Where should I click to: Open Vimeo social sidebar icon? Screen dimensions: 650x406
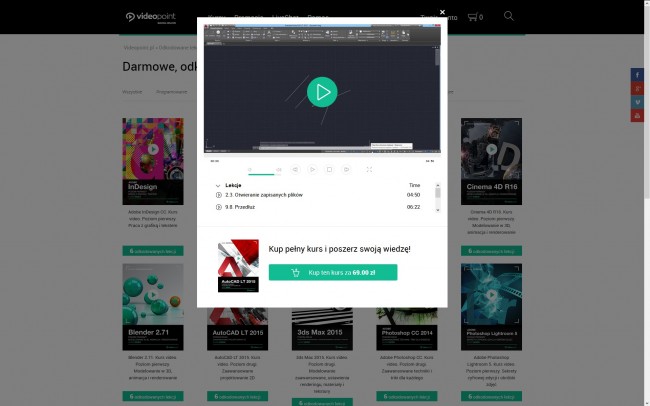point(637,102)
